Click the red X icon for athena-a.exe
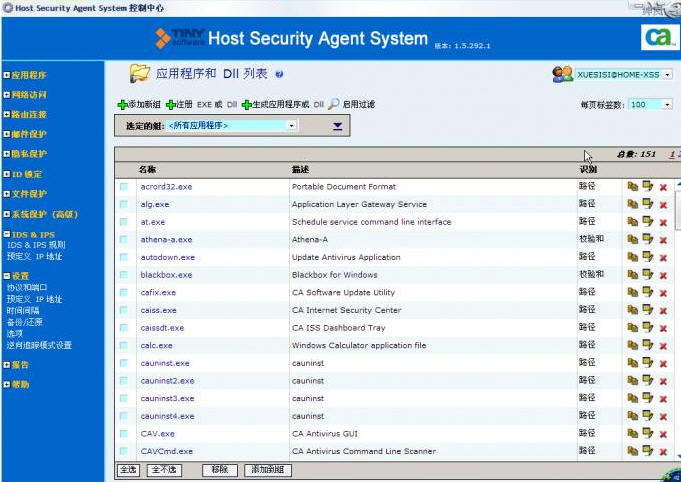 click(663, 240)
